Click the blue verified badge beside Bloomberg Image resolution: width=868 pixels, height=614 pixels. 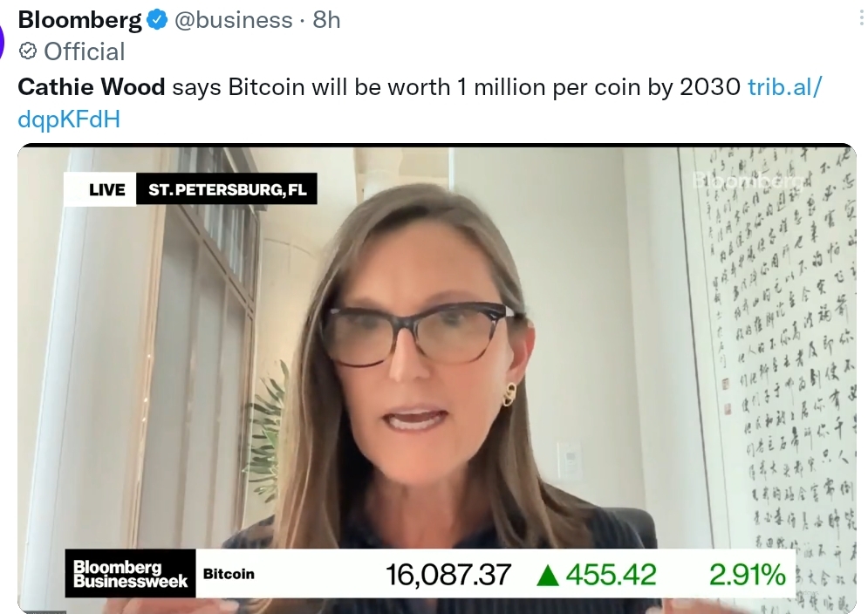coord(157,20)
